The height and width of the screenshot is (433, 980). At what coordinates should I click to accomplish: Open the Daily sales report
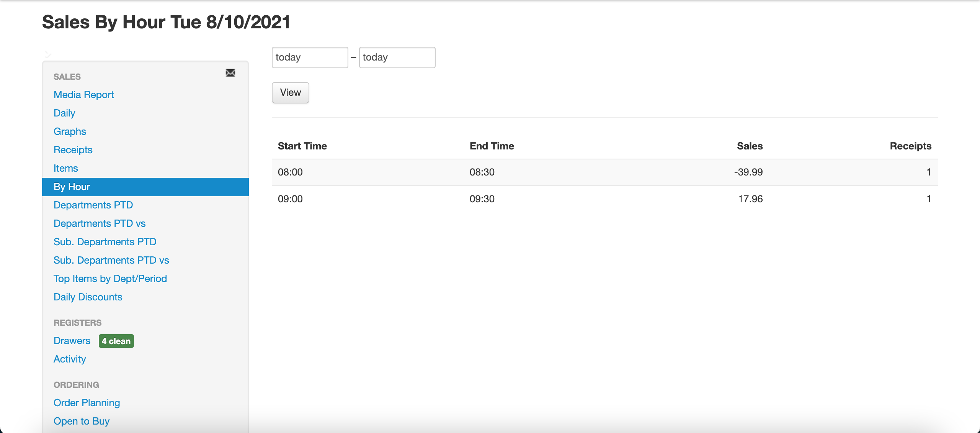pyautogui.click(x=64, y=113)
